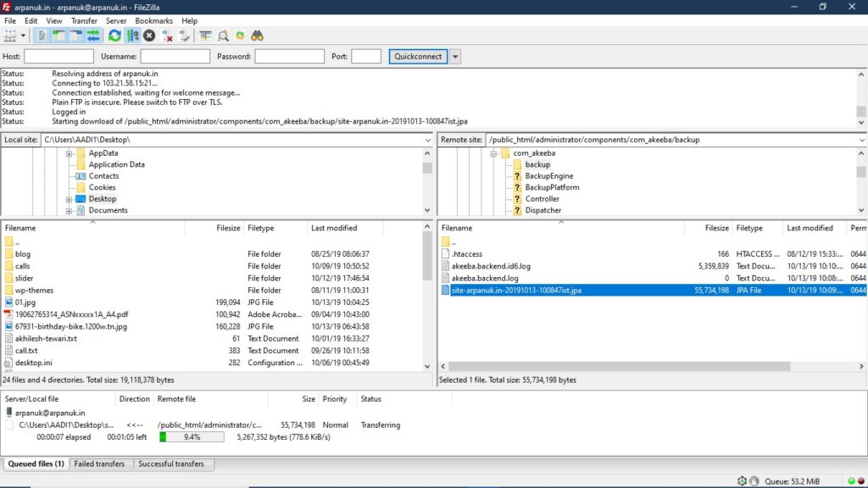
Task: Toggle synchronized browsing
Action: click(240, 36)
